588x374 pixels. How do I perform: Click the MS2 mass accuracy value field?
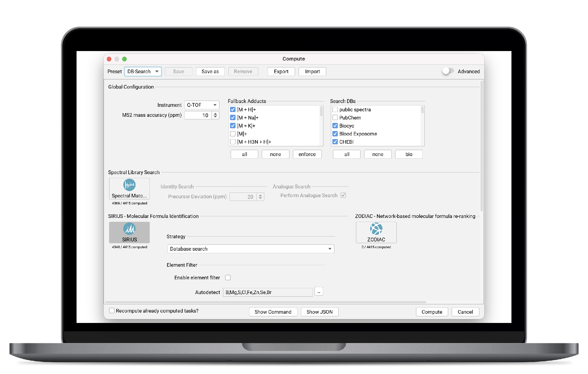tap(198, 115)
